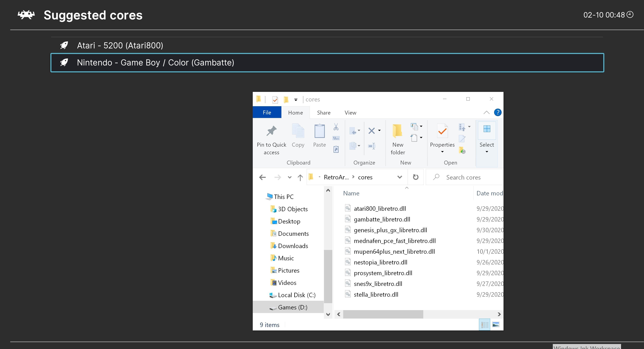The height and width of the screenshot is (349, 644).
Task: Open Downloads in the navigation pane
Action: (293, 246)
